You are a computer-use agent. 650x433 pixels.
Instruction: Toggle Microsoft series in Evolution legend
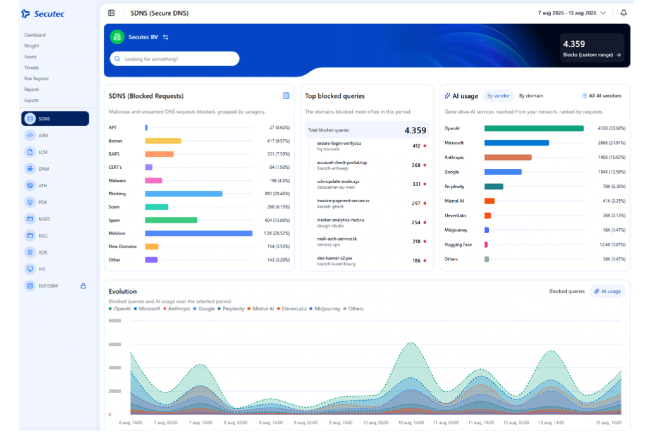coord(147,309)
